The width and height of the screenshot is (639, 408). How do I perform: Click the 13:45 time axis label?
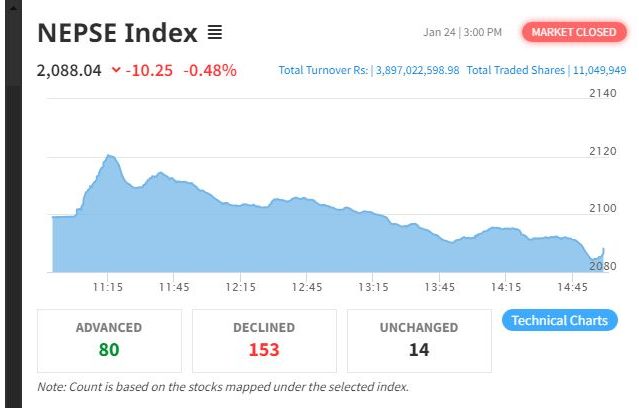[440, 287]
